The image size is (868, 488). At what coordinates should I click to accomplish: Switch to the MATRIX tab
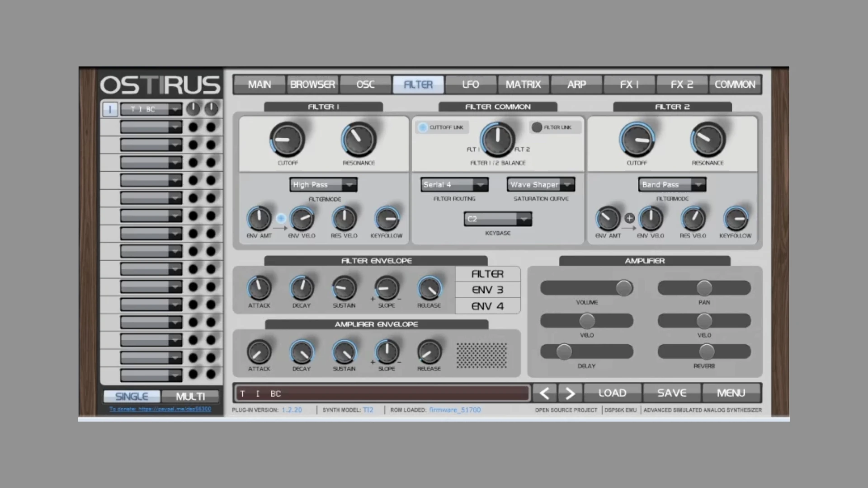(x=523, y=84)
